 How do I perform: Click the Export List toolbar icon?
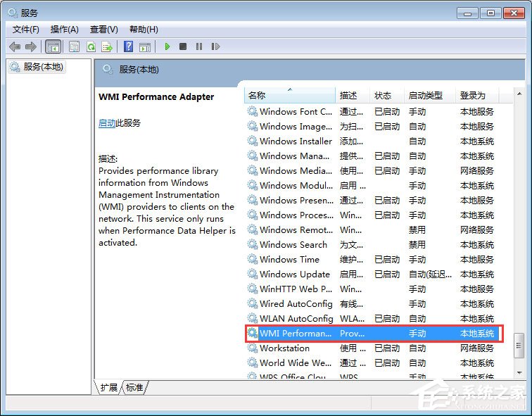click(107, 46)
